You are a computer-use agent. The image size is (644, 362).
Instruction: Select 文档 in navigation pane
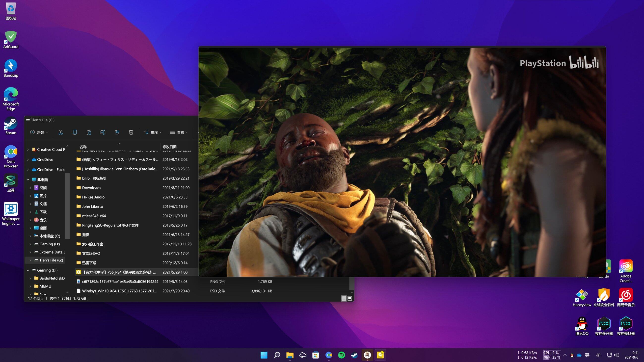43,204
